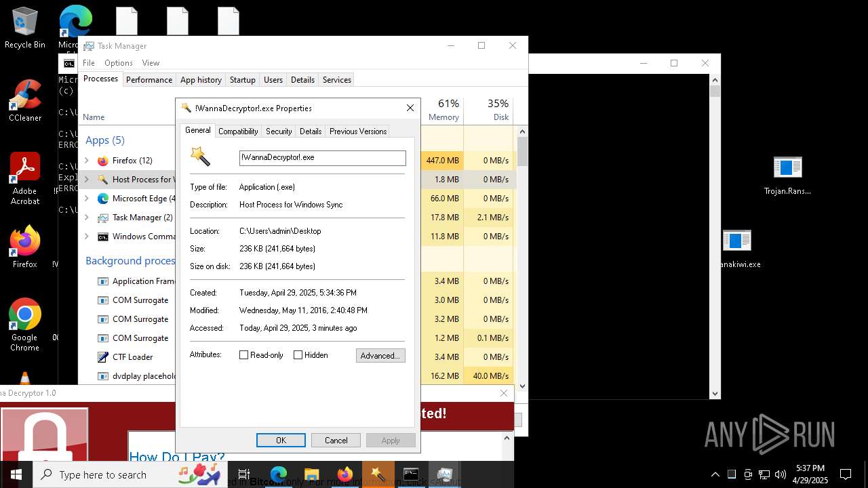The width and height of the screenshot is (868, 488).
Task: Open Compatibility tab in Properties dialog
Action: tap(238, 131)
